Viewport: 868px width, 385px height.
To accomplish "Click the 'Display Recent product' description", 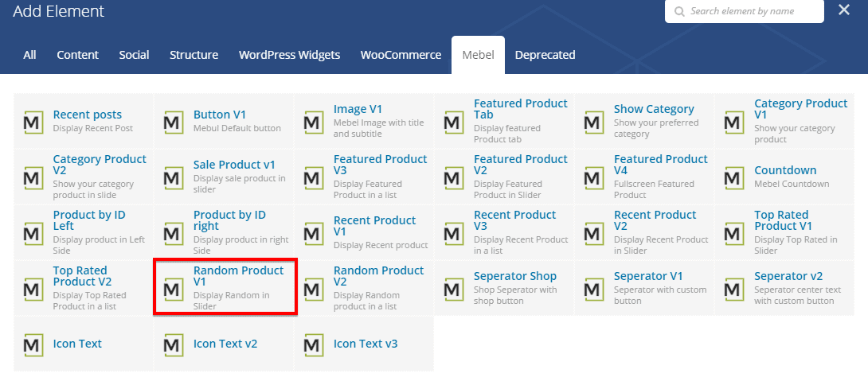I will (x=381, y=245).
